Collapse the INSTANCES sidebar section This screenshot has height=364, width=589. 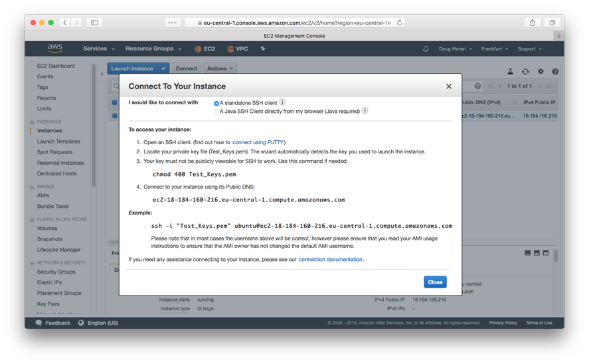(33, 122)
